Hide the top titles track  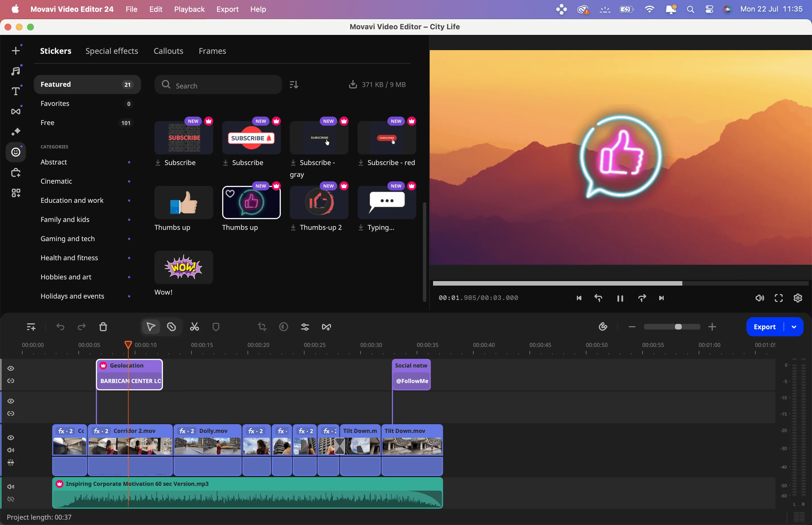(11, 368)
